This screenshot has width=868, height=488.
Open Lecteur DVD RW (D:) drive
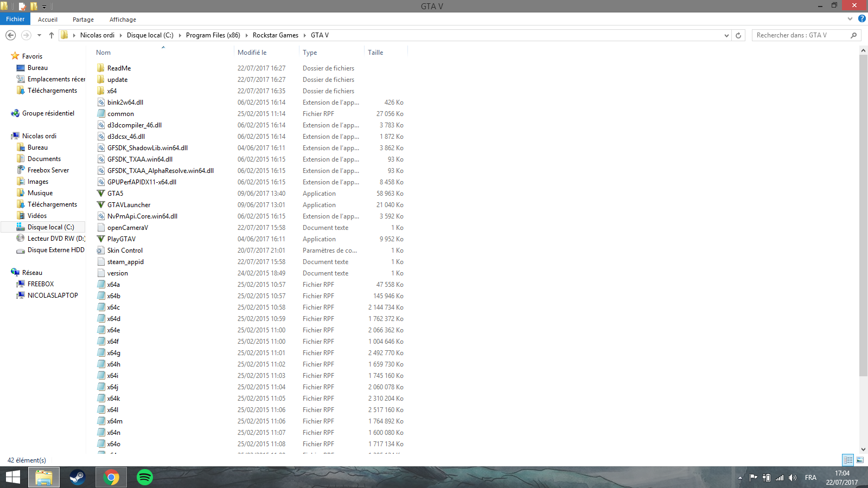tap(56, 239)
